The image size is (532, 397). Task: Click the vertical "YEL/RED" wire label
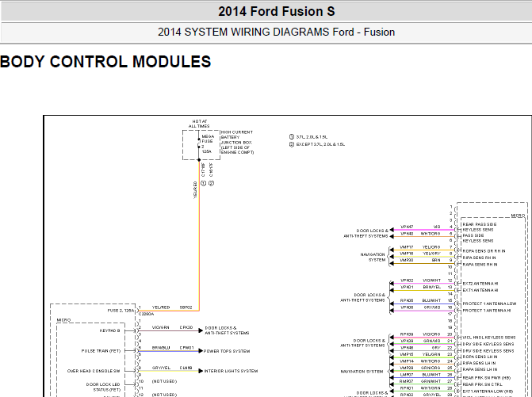(195, 190)
